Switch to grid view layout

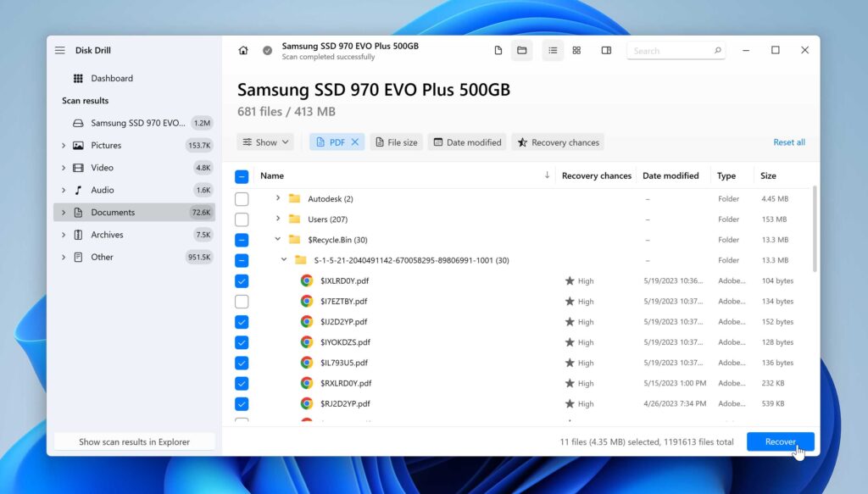(576, 50)
